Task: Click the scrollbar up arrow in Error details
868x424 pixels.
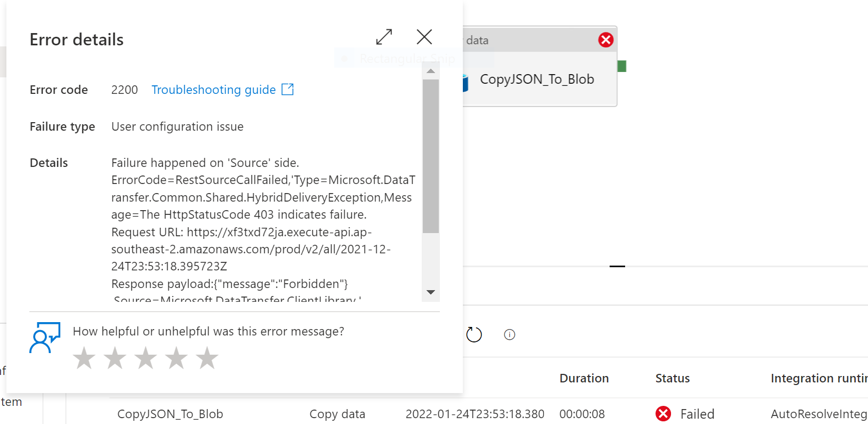Action: tap(431, 71)
